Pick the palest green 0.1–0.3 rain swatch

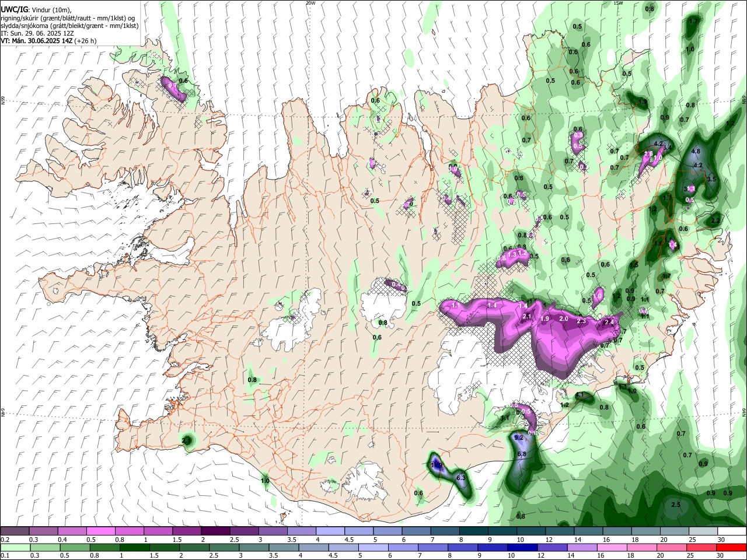click(x=15, y=547)
